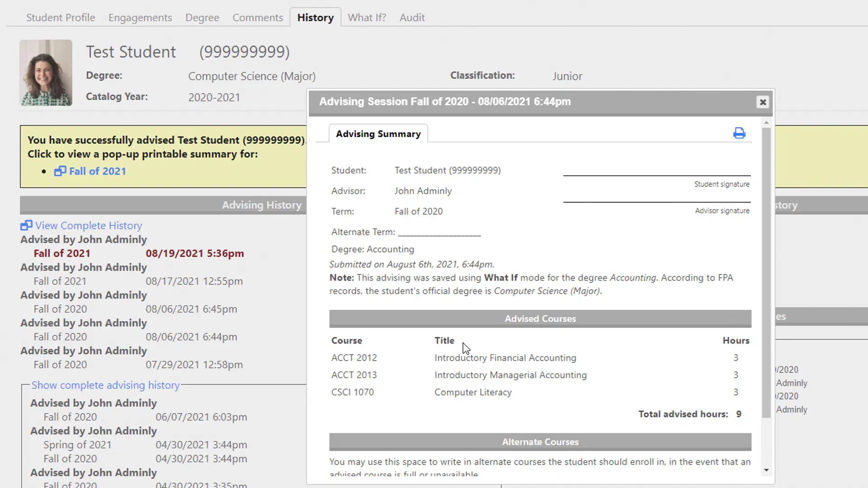Click the ACCT 2013 course code

[x=354, y=375]
